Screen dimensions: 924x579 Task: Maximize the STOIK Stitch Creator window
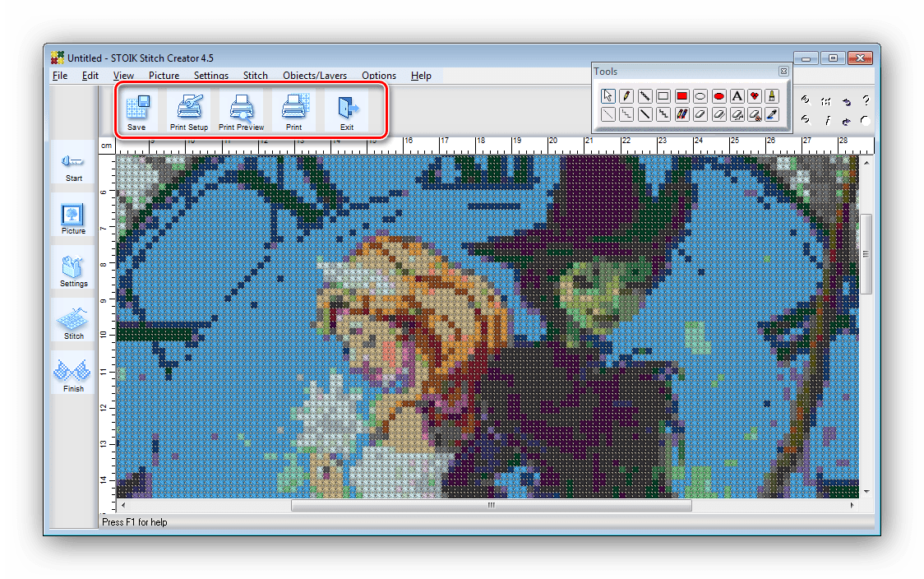coord(833,58)
